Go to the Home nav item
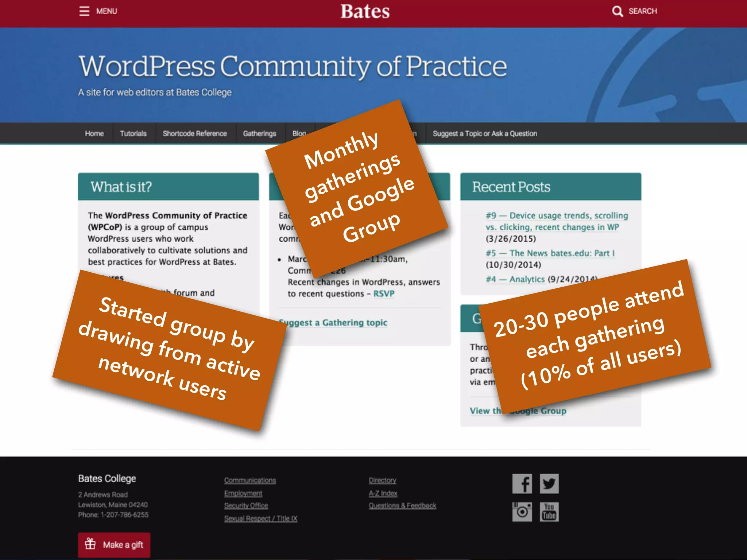 (94, 133)
